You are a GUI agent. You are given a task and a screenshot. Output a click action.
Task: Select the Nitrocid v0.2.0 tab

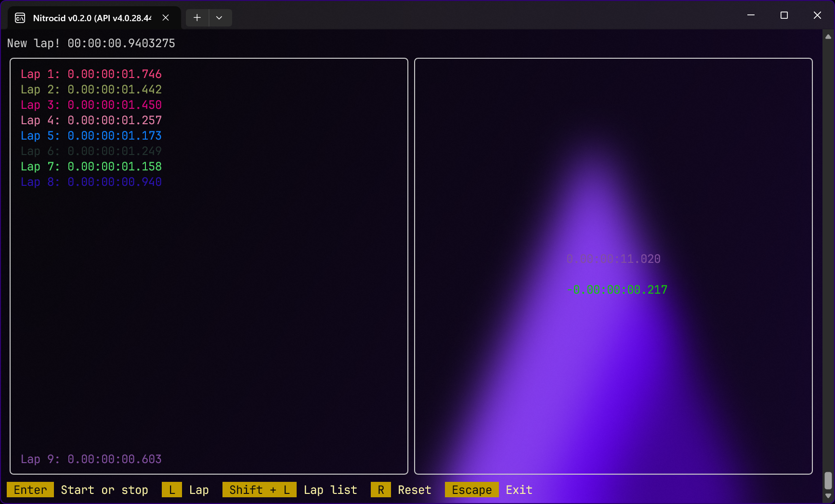point(91,18)
